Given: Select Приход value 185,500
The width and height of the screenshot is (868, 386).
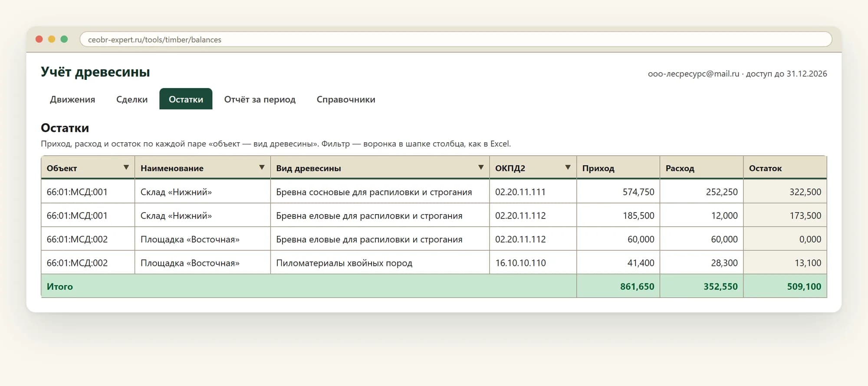Looking at the screenshot, I should [618, 216].
